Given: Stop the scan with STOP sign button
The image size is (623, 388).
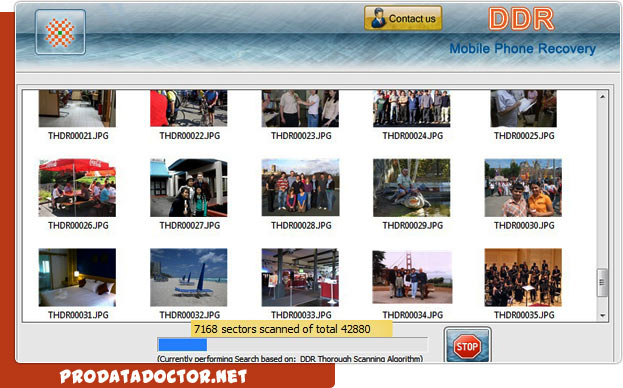Looking at the screenshot, I should click(x=467, y=345).
